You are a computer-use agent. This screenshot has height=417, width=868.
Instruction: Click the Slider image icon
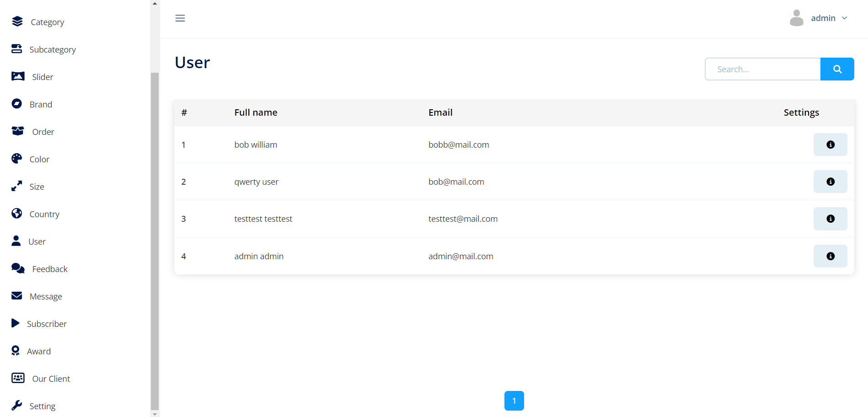[18, 76]
